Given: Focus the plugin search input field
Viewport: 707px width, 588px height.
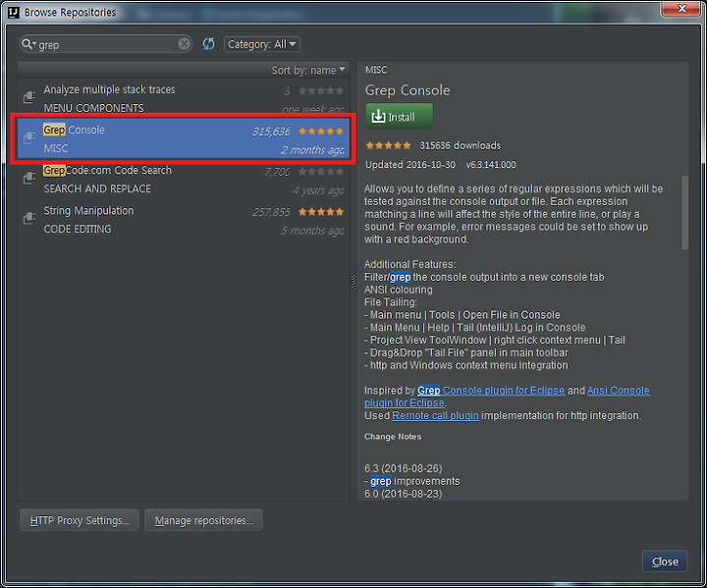Looking at the screenshot, I should [x=108, y=44].
